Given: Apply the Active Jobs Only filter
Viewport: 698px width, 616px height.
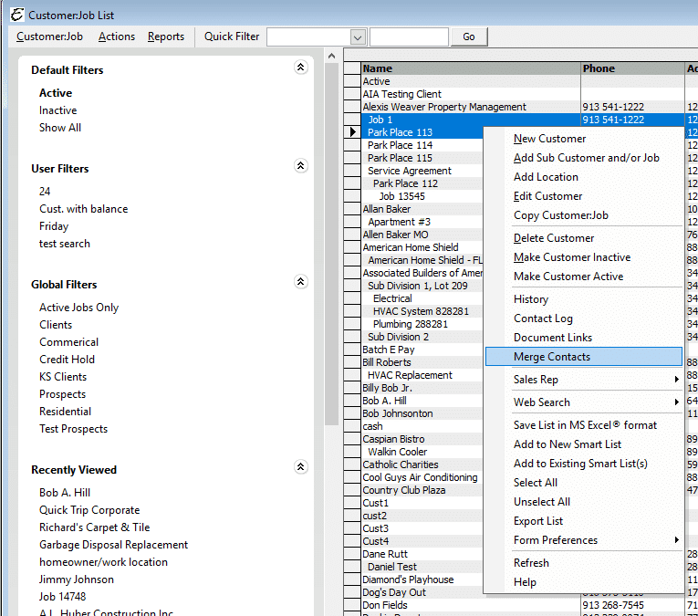Looking at the screenshot, I should 78,308.
